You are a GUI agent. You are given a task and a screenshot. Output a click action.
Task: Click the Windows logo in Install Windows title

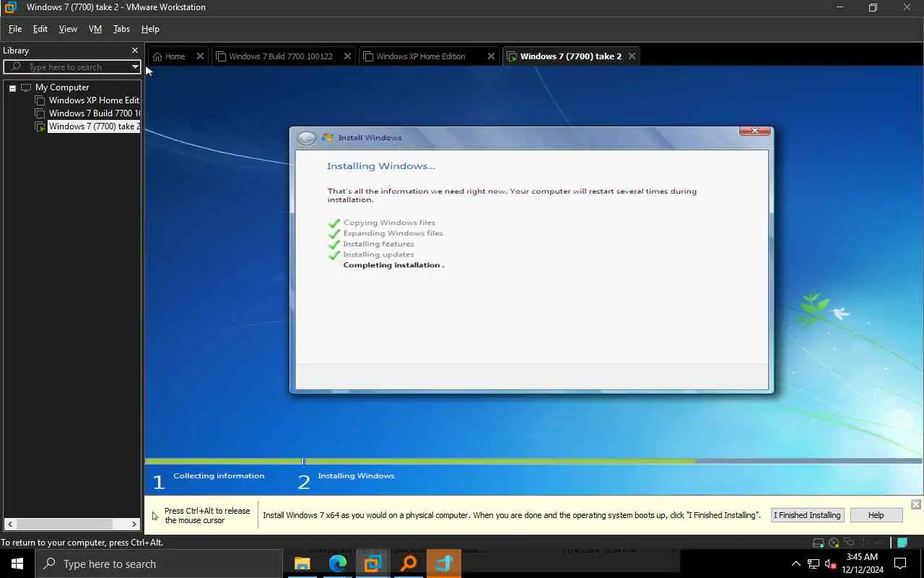pyautogui.click(x=327, y=137)
